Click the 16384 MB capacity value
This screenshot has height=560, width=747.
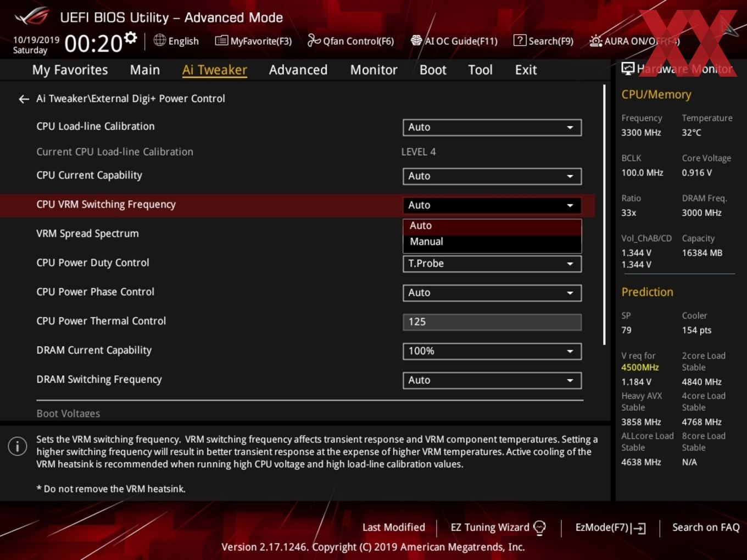pyautogui.click(x=702, y=253)
